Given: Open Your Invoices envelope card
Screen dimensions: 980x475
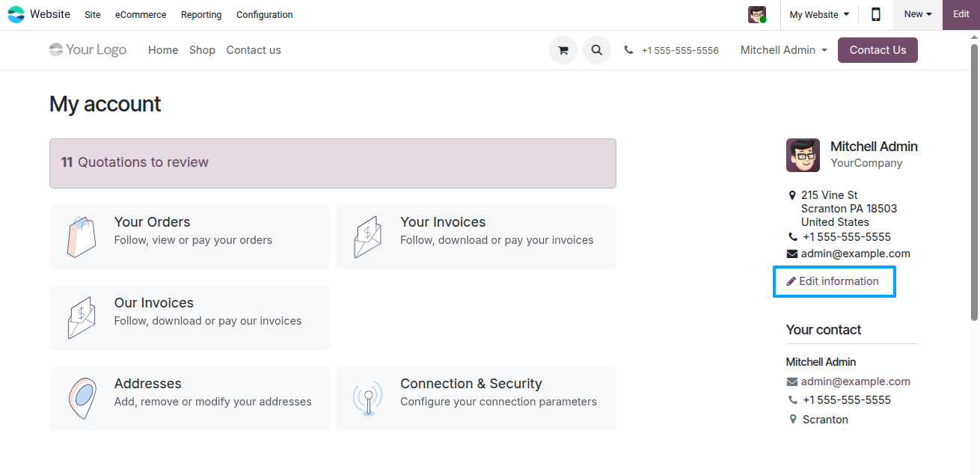Looking at the screenshot, I should click(476, 237).
